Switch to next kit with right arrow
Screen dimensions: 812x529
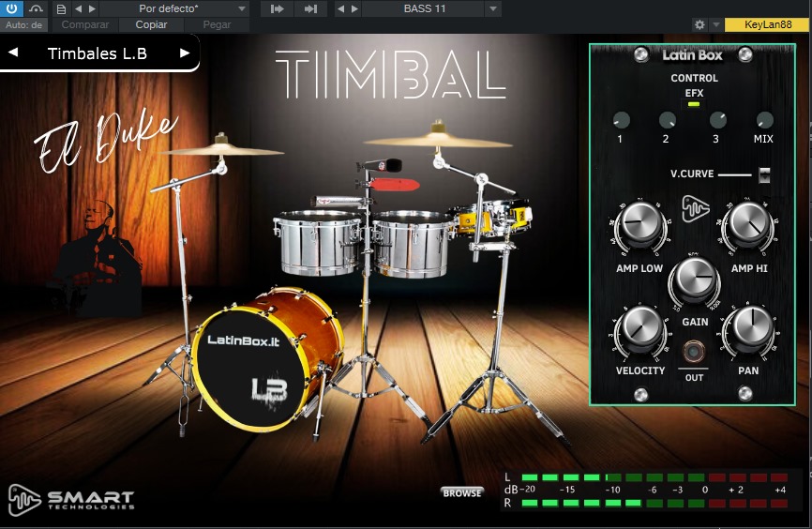tap(185, 53)
